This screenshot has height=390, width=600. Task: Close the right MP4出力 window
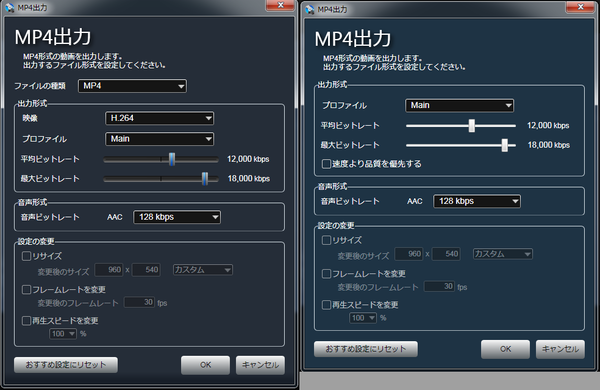click(580, 7)
